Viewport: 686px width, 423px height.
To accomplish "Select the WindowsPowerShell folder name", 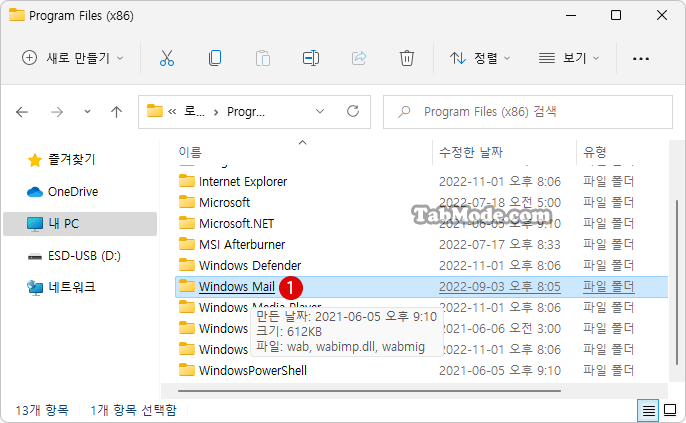I will click(x=253, y=370).
